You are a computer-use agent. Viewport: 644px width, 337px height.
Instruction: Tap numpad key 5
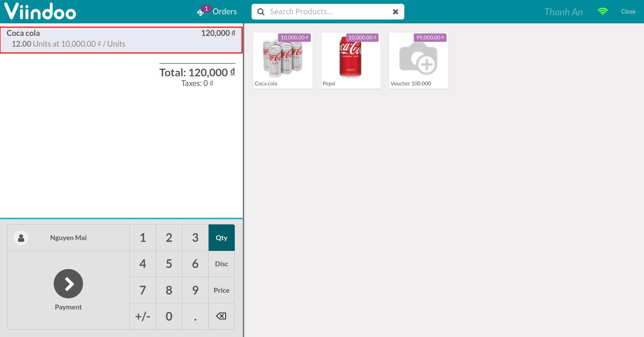coord(169,264)
